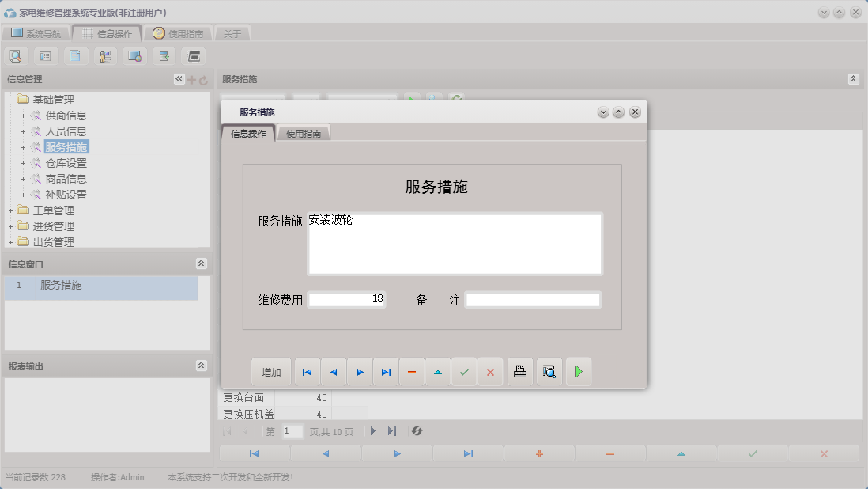Click the report list icon beside the search icon

coord(45,55)
